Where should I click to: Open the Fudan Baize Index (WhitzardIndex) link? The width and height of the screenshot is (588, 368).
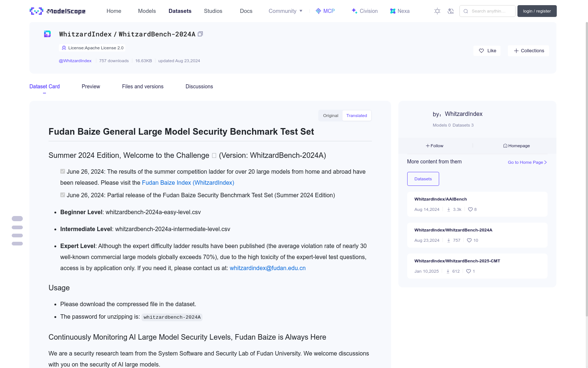pos(188,183)
